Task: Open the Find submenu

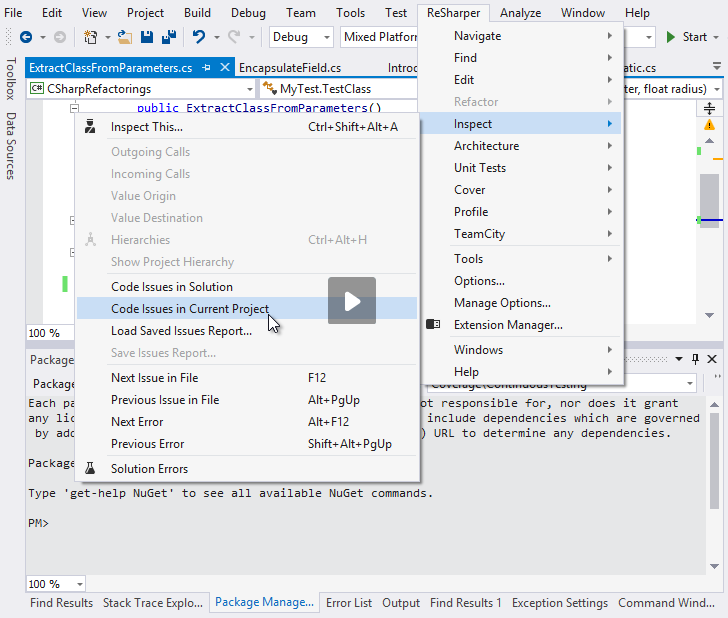Action: tap(520, 58)
